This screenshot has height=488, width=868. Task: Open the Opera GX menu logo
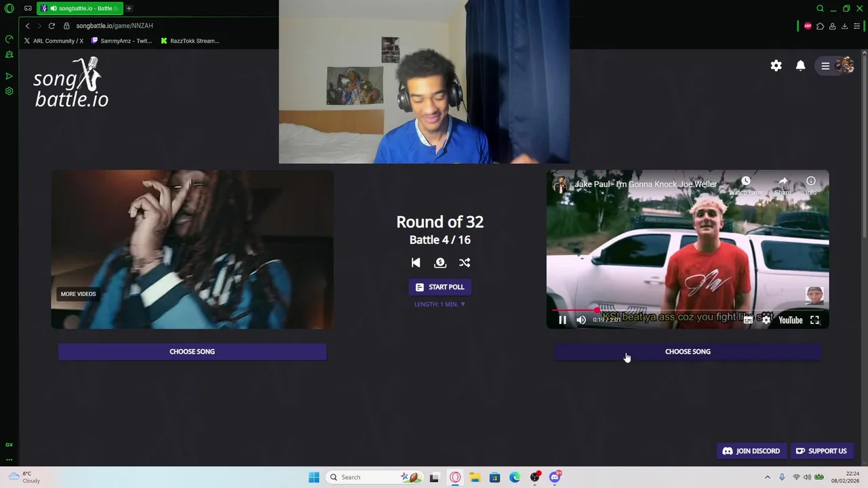click(9, 9)
